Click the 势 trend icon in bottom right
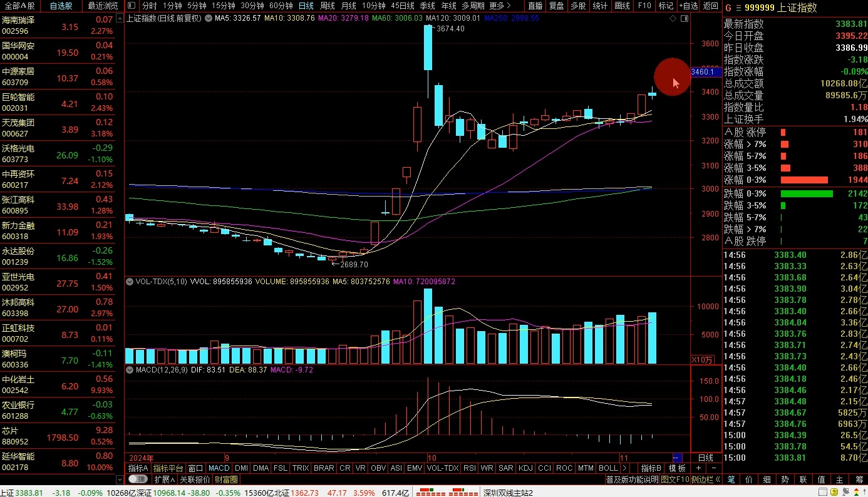This screenshot has height=497, width=868. (x=785, y=479)
